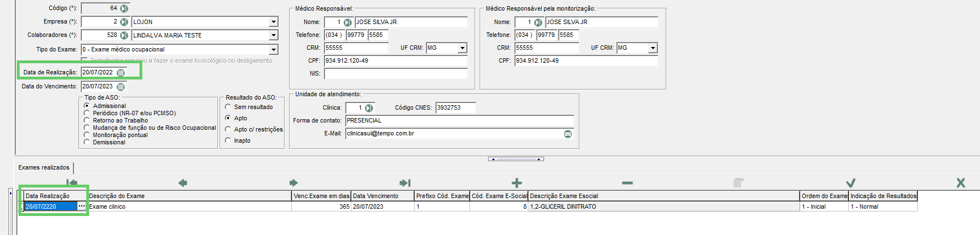This screenshot has width=980, height=235.
Task: Click Data Realização cell 20/07/2220
Action: pos(50,206)
